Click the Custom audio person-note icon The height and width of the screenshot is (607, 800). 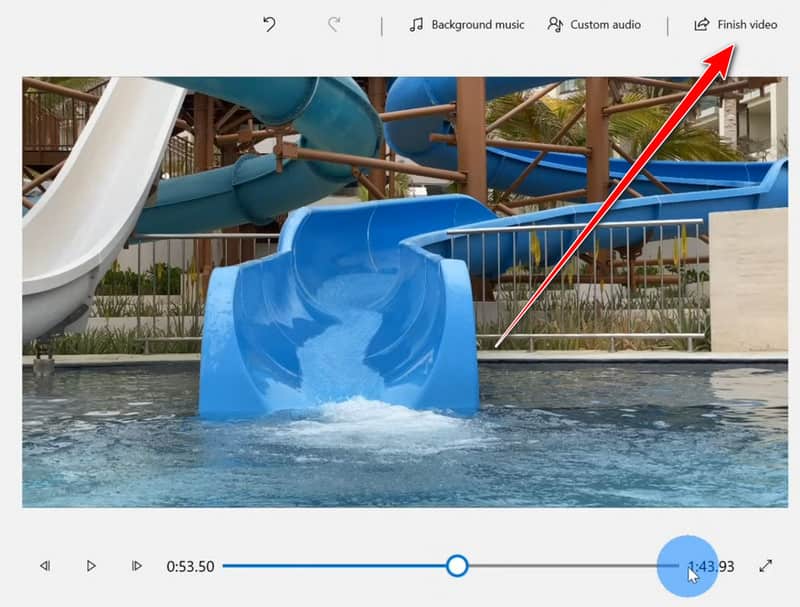[554, 24]
